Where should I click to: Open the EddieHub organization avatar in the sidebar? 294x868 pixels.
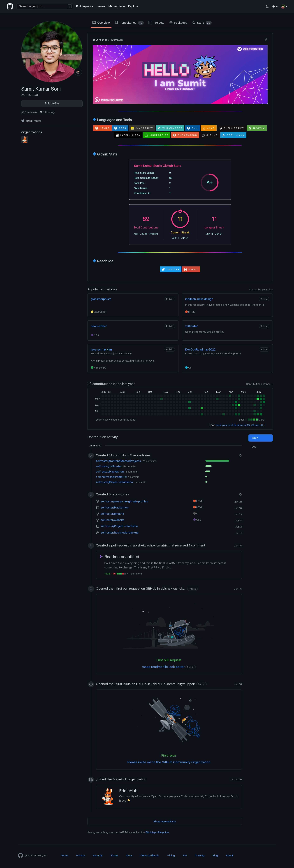(x=24, y=139)
